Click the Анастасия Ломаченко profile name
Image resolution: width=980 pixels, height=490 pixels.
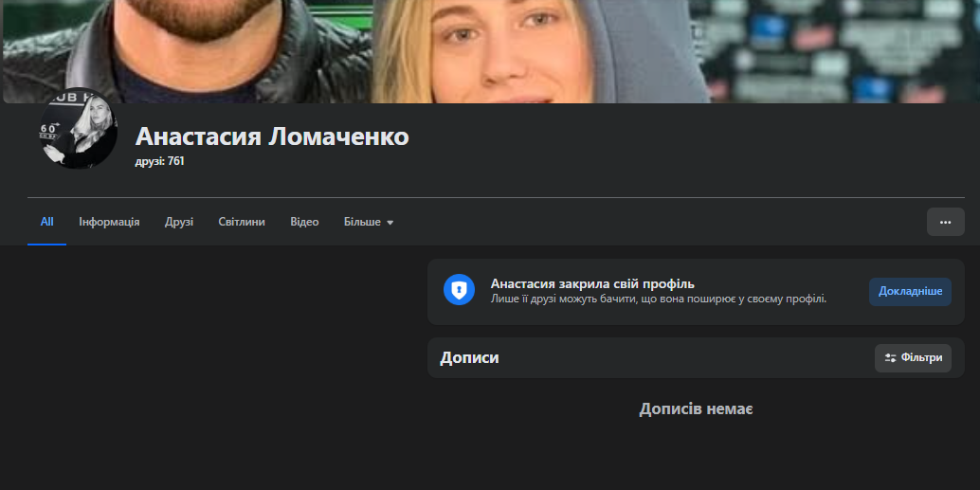[x=272, y=136]
